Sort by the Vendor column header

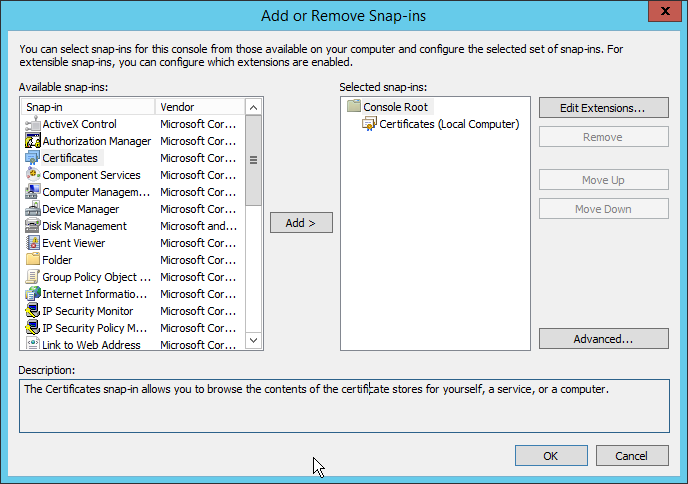tap(200, 107)
